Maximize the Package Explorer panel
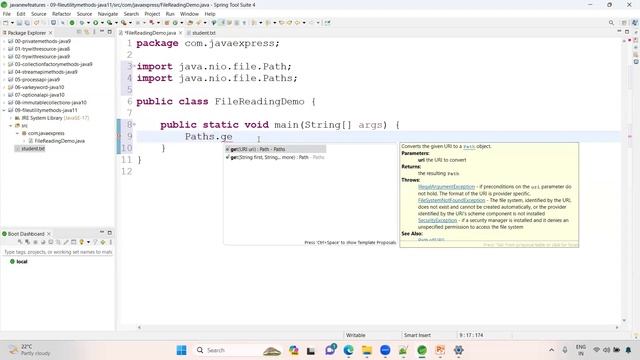The height and width of the screenshot is (360, 640). pos(109,32)
